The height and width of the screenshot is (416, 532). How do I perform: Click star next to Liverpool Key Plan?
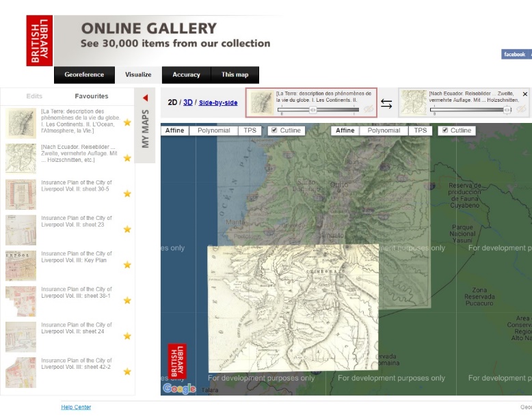coord(127,265)
